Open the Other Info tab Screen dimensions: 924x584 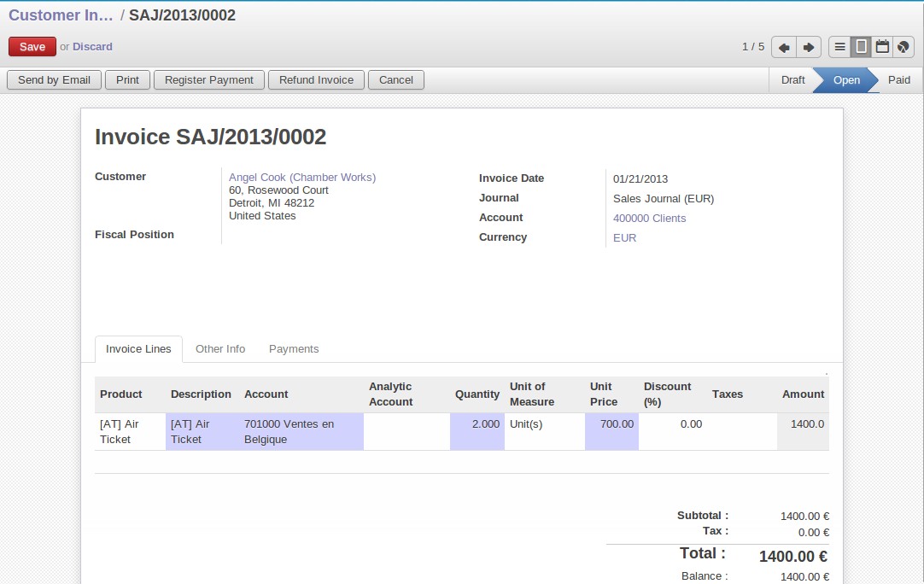click(220, 349)
